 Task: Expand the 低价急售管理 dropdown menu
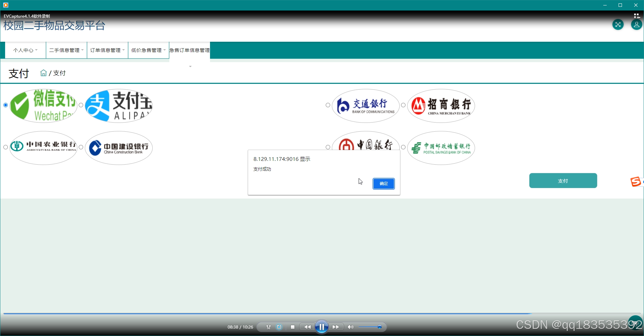(x=148, y=50)
